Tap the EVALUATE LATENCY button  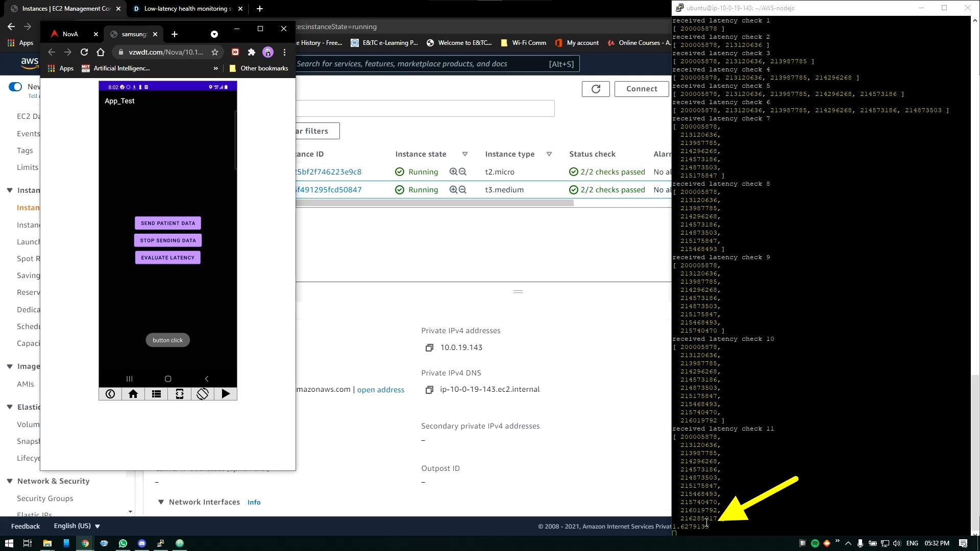coord(168,258)
